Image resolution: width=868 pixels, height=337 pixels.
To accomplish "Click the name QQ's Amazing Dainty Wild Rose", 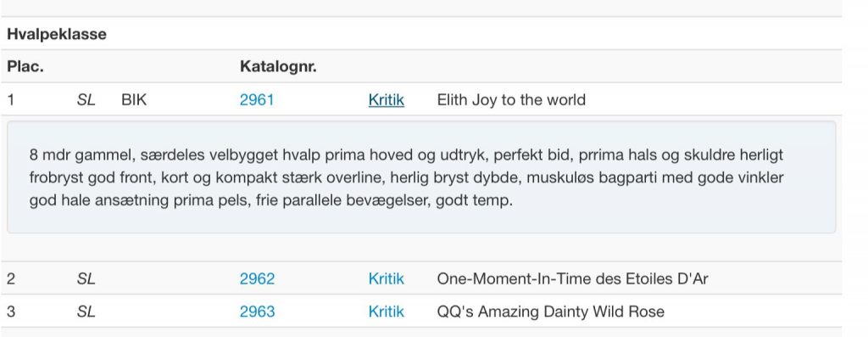I will pos(550,312).
